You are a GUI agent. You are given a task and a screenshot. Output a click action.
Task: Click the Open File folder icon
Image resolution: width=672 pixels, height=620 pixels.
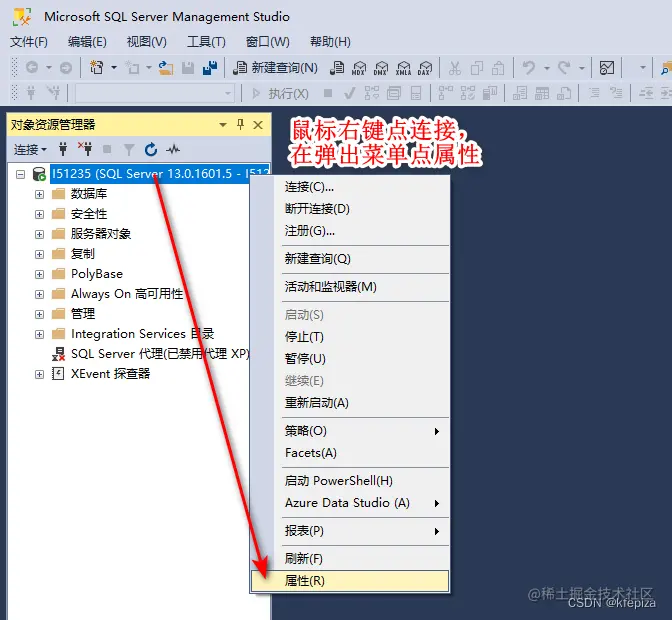[x=165, y=68]
